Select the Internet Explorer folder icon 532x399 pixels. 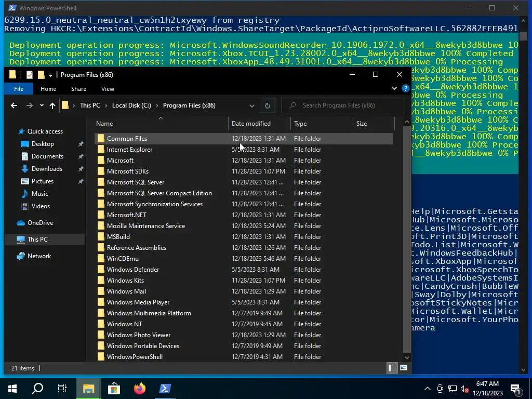click(101, 150)
